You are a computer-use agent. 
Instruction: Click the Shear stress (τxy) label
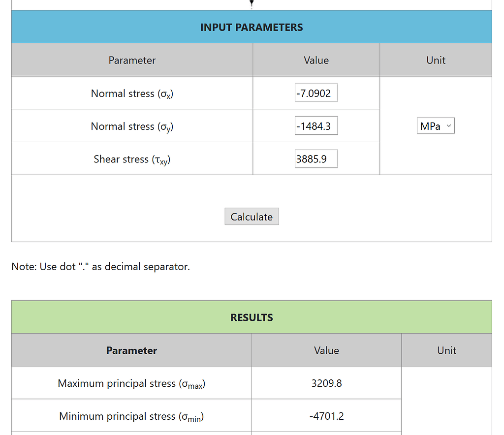132,159
